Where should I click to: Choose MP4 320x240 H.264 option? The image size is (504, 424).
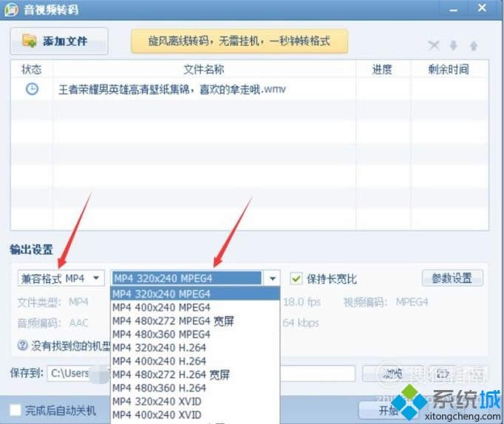coord(195,348)
